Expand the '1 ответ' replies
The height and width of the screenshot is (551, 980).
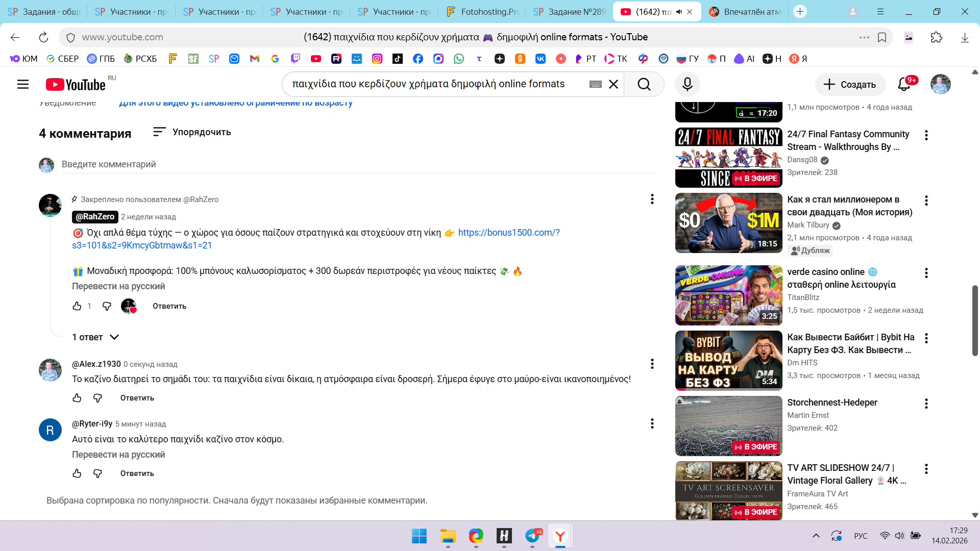tap(95, 337)
